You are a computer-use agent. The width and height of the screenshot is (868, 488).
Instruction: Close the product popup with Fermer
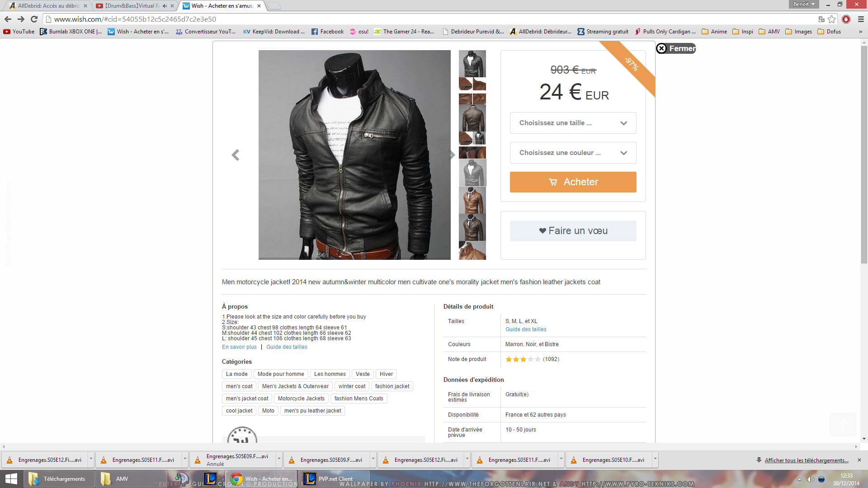[676, 48]
